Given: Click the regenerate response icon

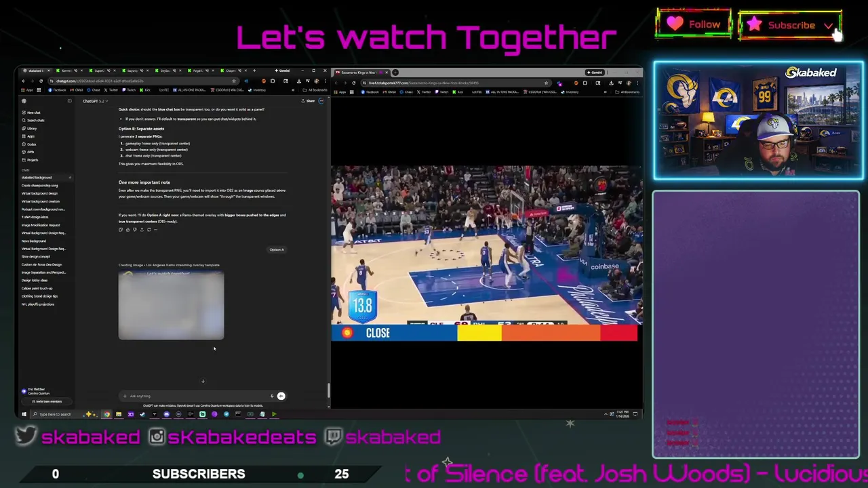Looking at the screenshot, I should pyautogui.click(x=149, y=230).
